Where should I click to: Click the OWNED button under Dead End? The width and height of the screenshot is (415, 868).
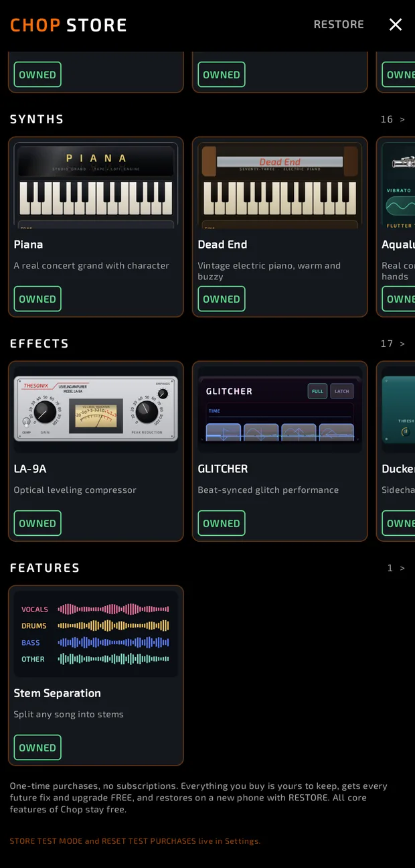click(x=222, y=299)
